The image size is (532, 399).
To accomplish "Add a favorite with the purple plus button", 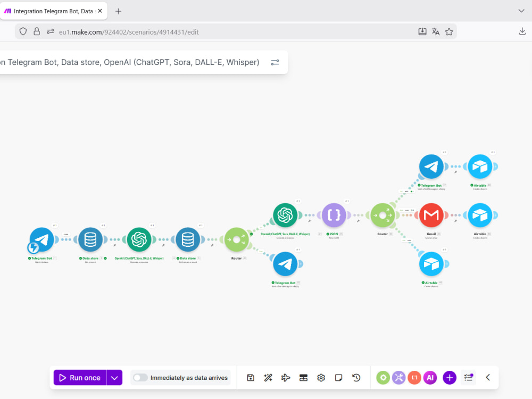I will tap(450, 378).
